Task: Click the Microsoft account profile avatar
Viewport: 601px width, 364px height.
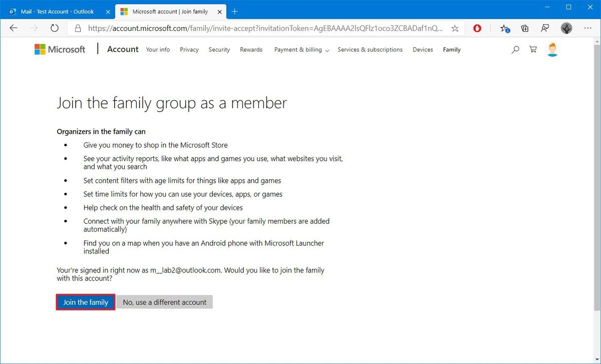Action: 552,49
